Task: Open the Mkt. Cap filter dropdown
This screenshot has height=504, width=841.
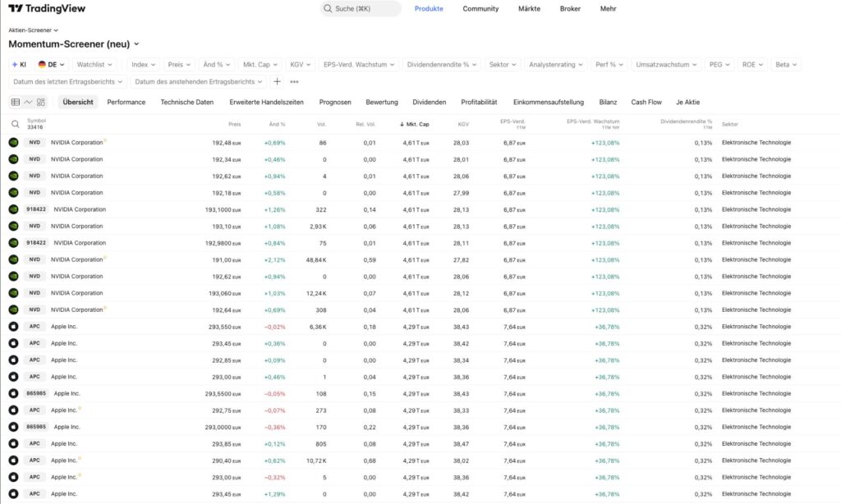Action: point(260,64)
